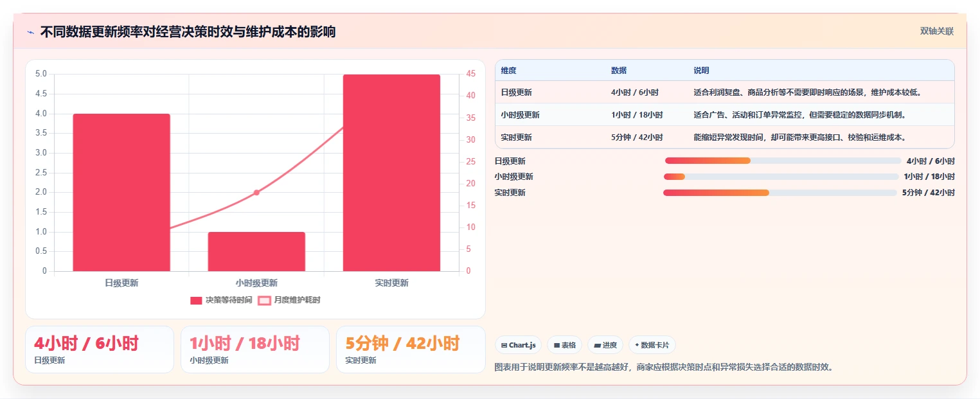Click the 实时更新 progress bar
The height and width of the screenshot is (399, 980).
point(780,193)
